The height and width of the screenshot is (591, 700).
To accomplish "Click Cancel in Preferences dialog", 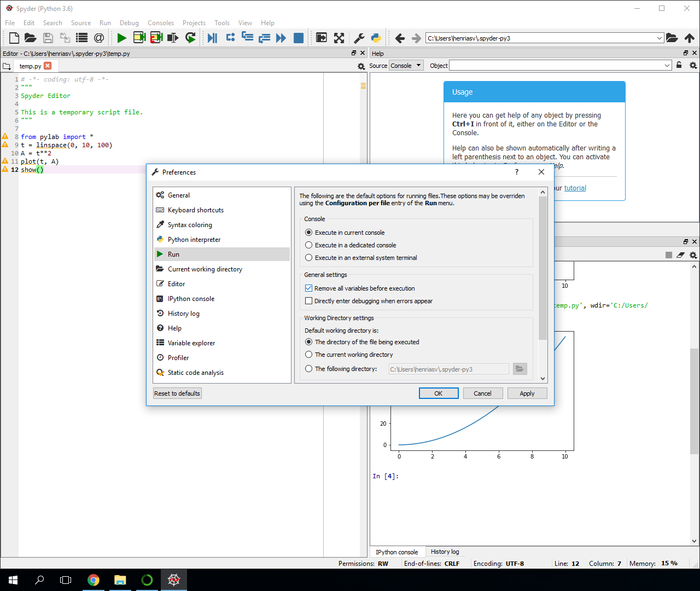I will tap(482, 393).
